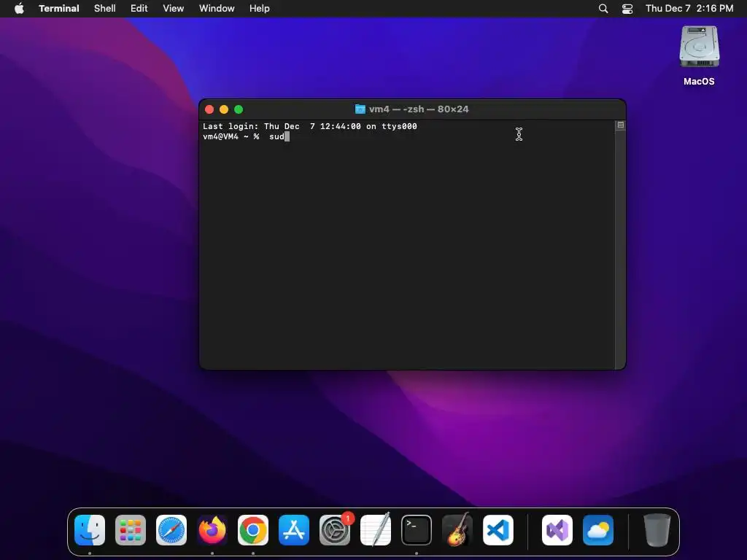Launch Visual Studio Code from the Dock
This screenshot has height=560, width=747.
coord(498,530)
